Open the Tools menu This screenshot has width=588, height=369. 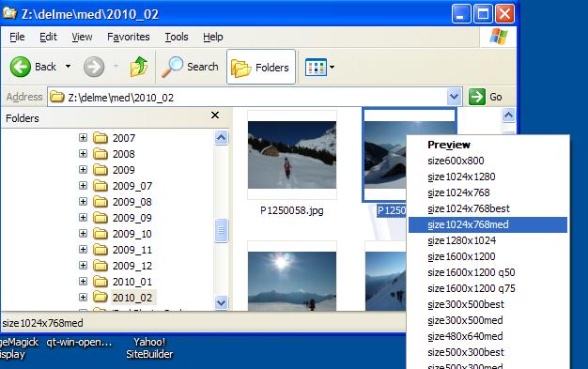[x=177, y=37]
